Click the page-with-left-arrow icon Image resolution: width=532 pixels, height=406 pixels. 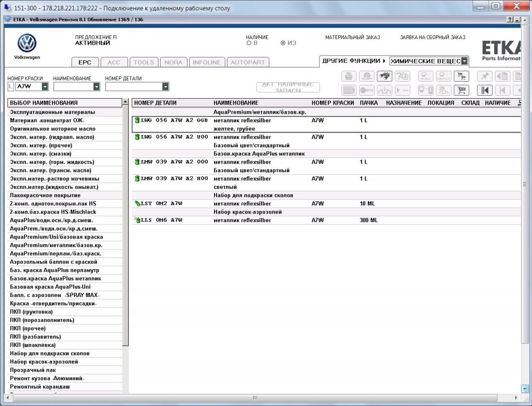(x=502, y=76)
